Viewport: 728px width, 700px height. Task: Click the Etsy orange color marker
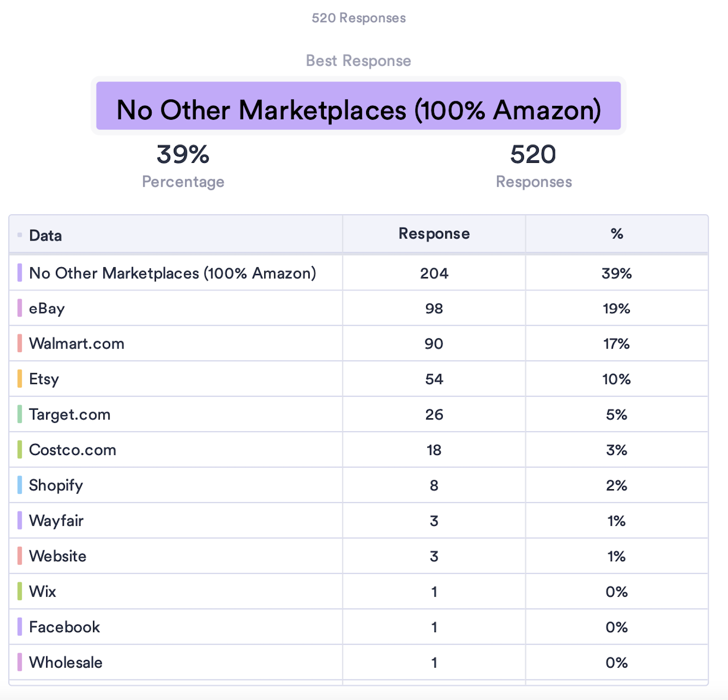[x=20, y=379]
